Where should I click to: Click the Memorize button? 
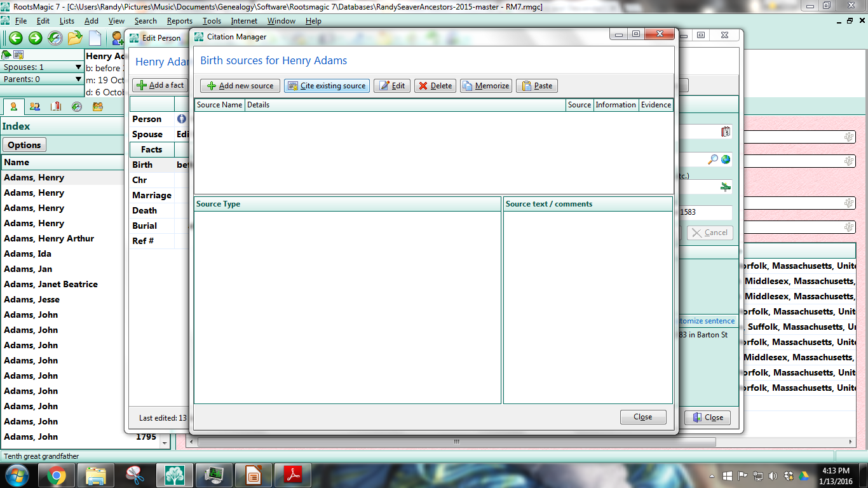pos(486,86)
